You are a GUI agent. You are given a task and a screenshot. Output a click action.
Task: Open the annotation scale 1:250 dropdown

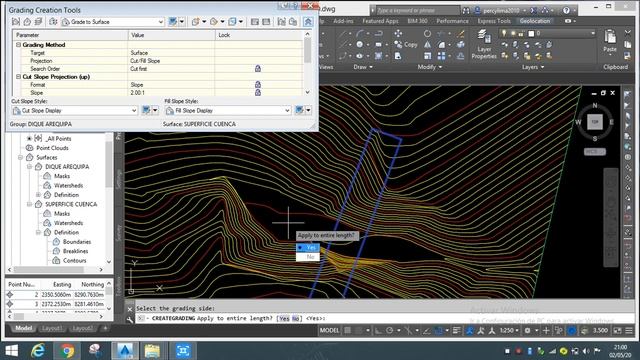tap(509, 330)
